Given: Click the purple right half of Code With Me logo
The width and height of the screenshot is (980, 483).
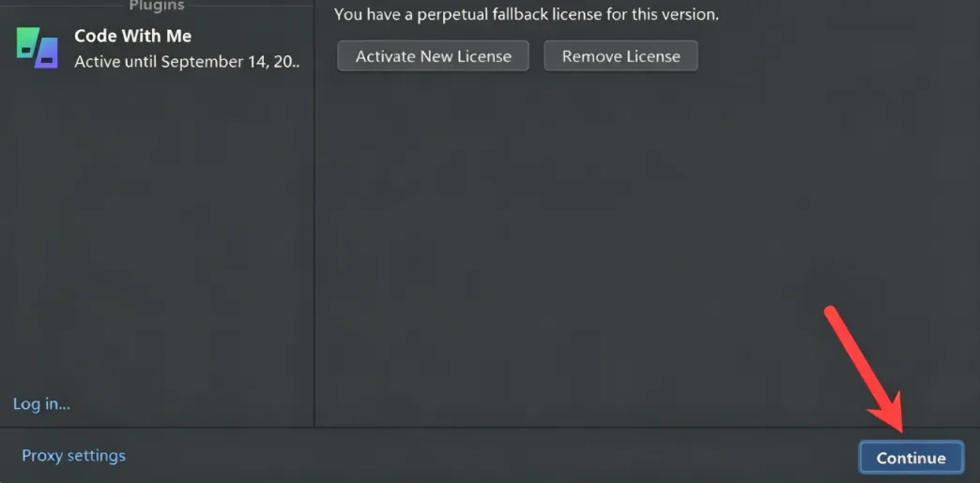Looking at the screenshot, I should tap(47, 53).
